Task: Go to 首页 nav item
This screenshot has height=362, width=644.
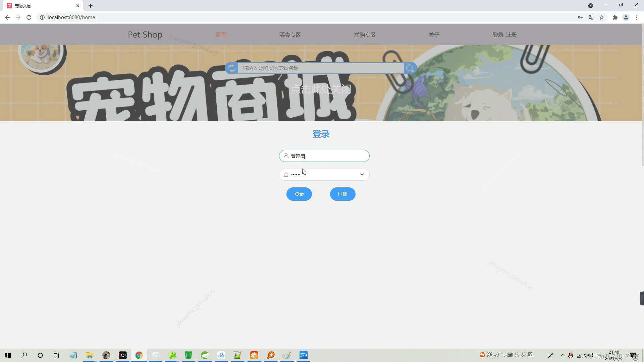Action: coord(221,35)
